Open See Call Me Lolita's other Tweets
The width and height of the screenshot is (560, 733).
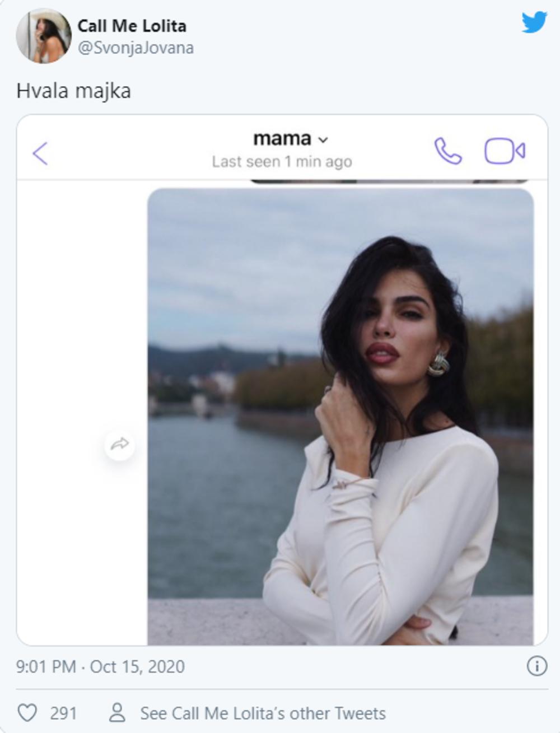point(263,713)
